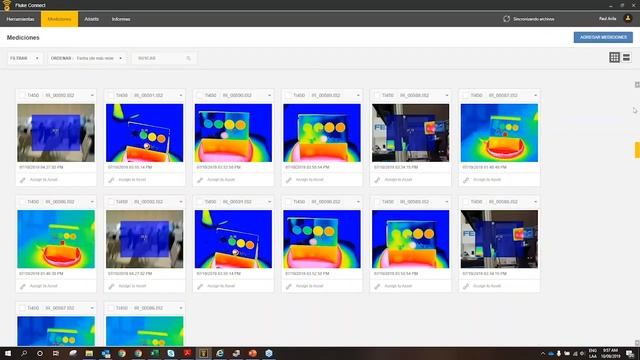The height and width of the screenshot is (360, 640).
Task: Open Skype from the taskbar
Action: point(171,353)
